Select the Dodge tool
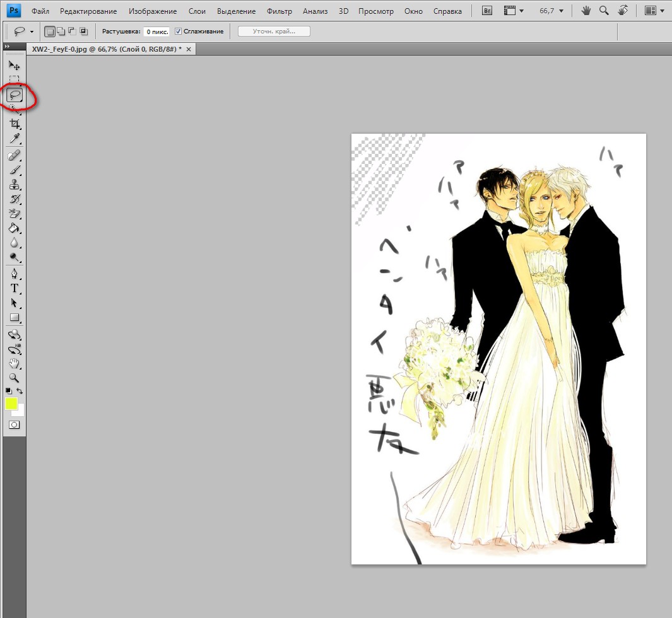Screen dimensions: 672x618 [x=15, y=257]
